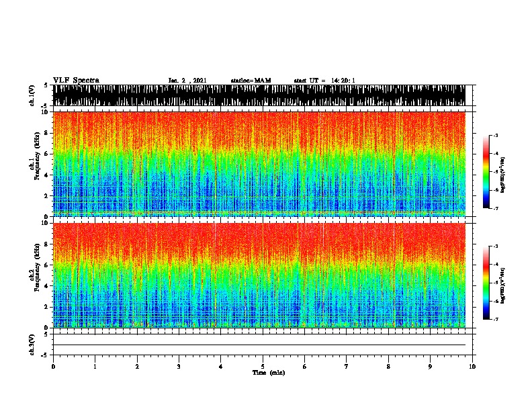Click the time axis tick label '10'
Image resolution: width=532 pixels, height=411 pixels.
point(472,367)
